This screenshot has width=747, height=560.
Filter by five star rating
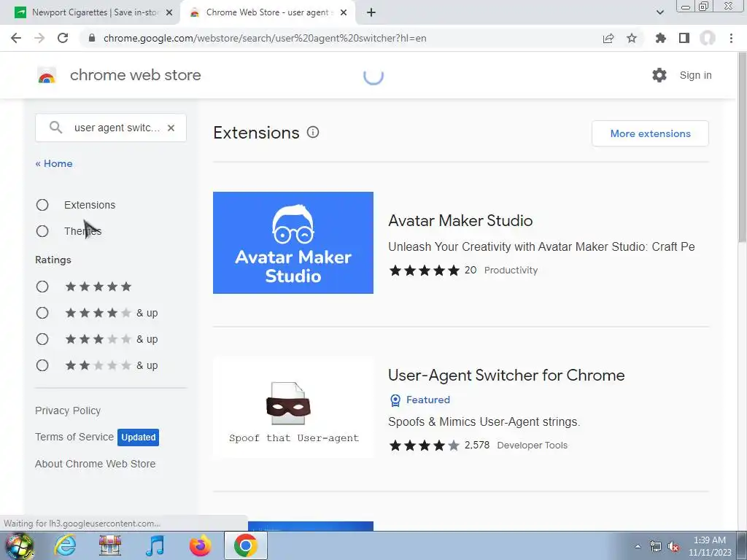[42, 287]
